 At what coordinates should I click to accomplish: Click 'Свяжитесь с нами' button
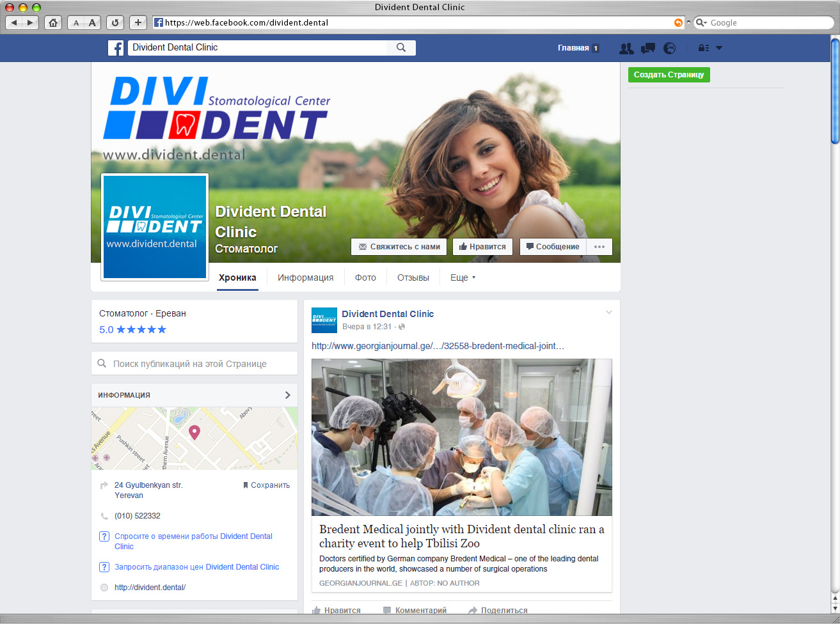coord(399,247)
